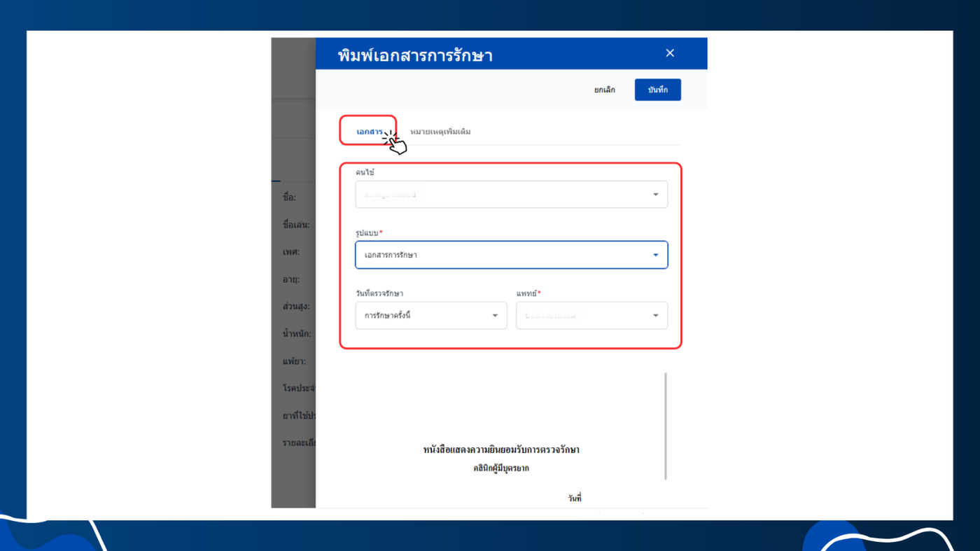980x551 pixels.
Task: Expand the คนไข้ dropdown arrow
Action: (656, 195)
